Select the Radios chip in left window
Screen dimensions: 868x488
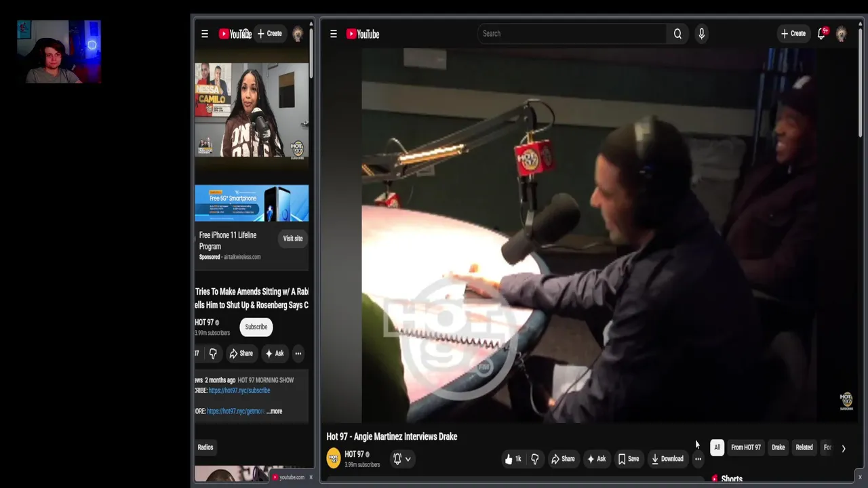click(205, 447)
